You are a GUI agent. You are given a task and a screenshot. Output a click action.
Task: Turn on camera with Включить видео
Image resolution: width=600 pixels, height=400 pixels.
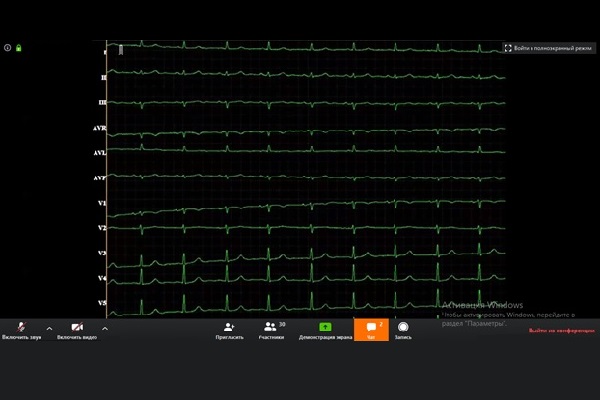coord(77,330)
